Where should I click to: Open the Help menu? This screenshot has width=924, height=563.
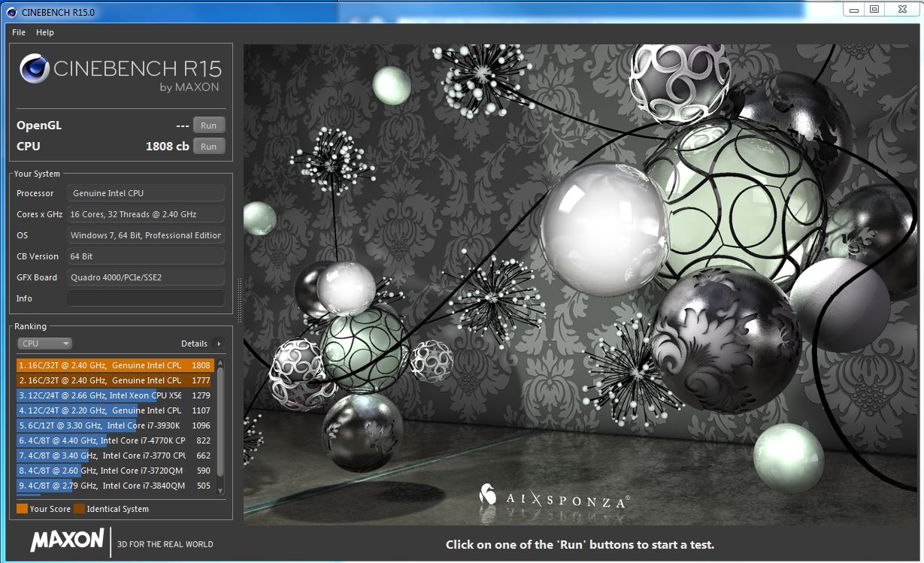45,32
